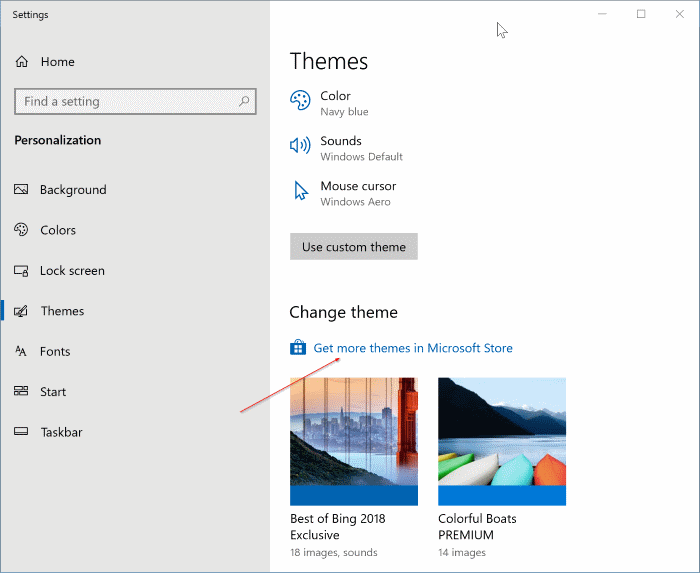Click the '18 images, sounds' caption
This screenshot has height=573, width=700.
coord(333,552)
